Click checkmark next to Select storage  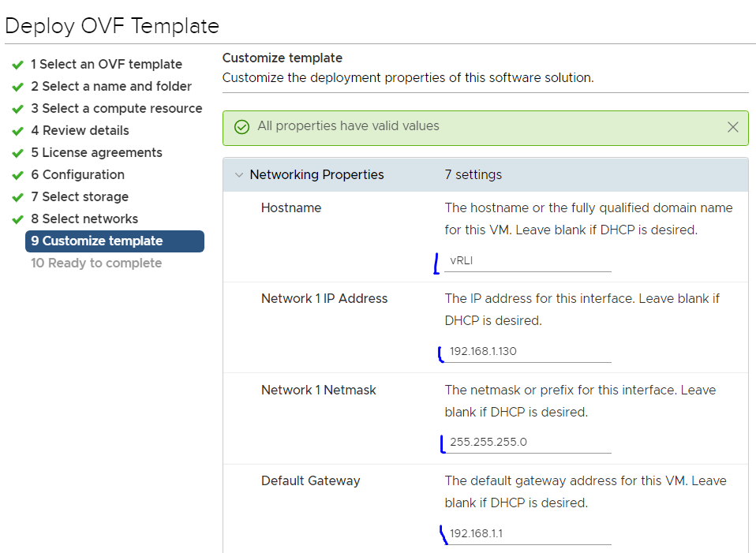[18, 197]
